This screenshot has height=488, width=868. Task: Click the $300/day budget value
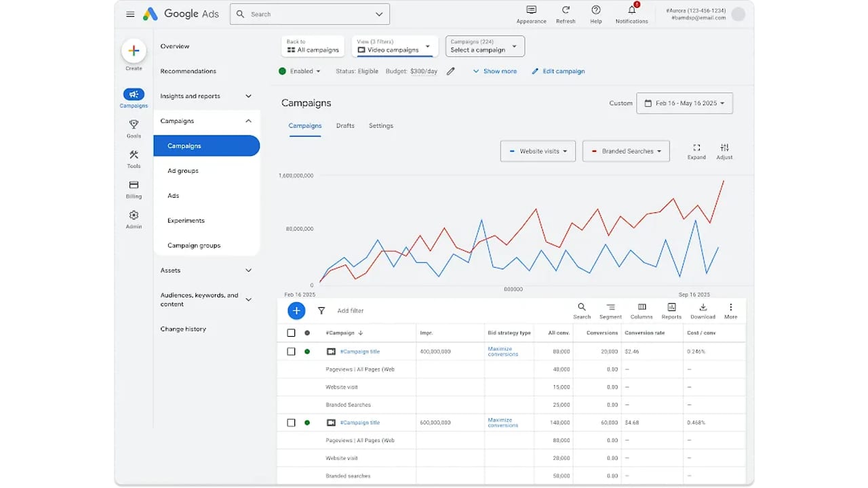[424, 71]
